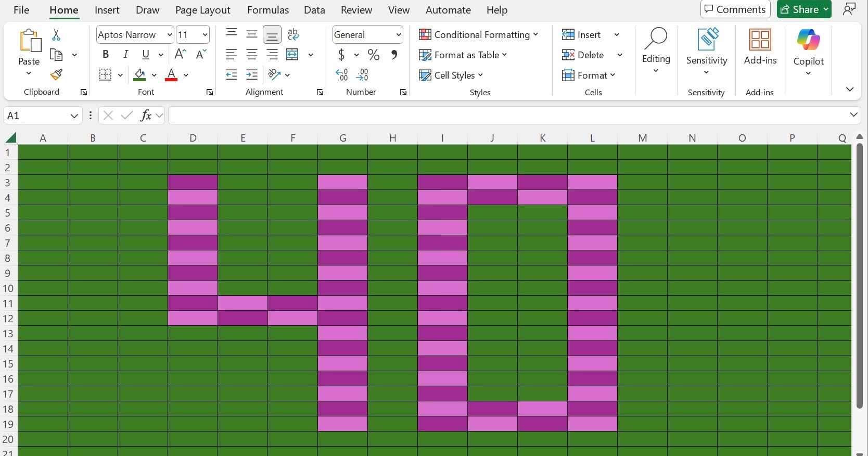The image size is (868, 456).
Task: Open Cell Styles gallery
Action: click(451, 75)
